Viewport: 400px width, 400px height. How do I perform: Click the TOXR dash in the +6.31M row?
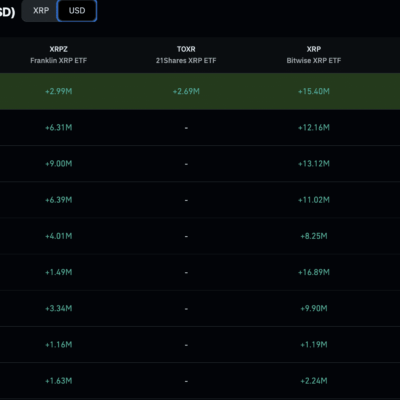point(186,128)
